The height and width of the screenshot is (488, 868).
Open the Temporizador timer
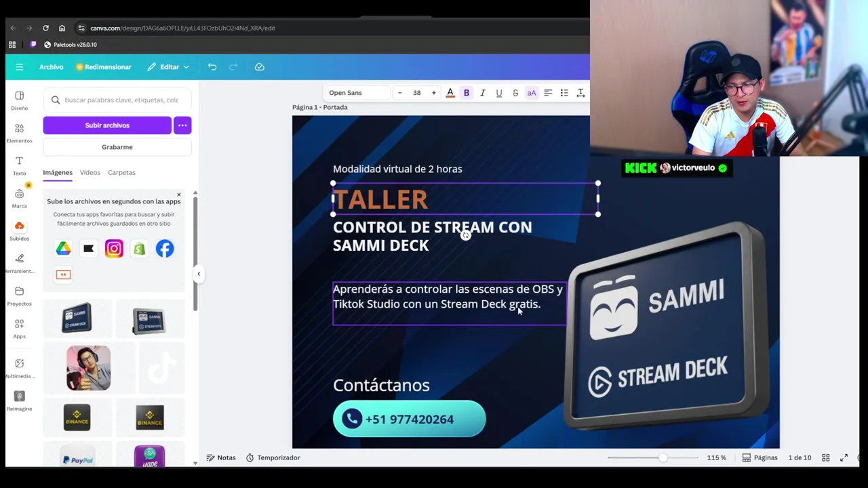(x=273, y=457)
